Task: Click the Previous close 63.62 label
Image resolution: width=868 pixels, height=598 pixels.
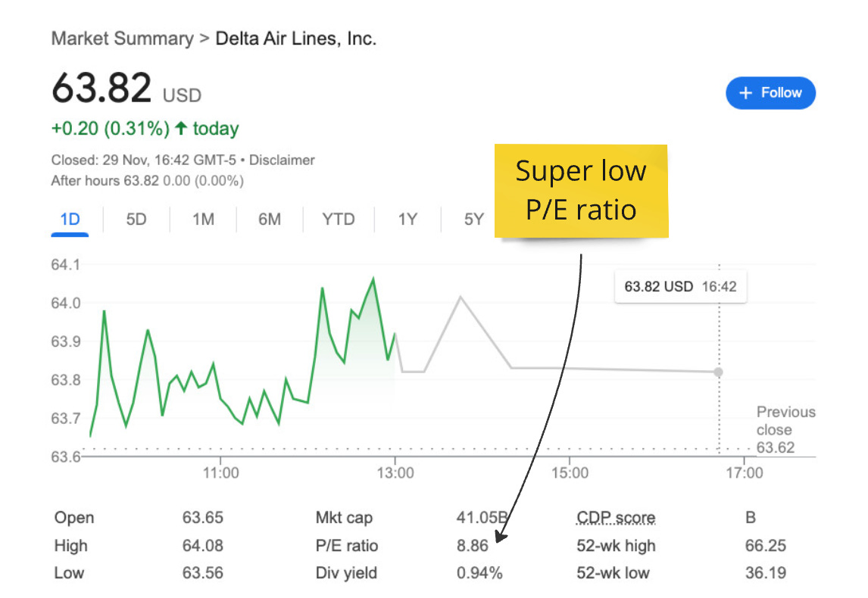Action: [785, 429]
